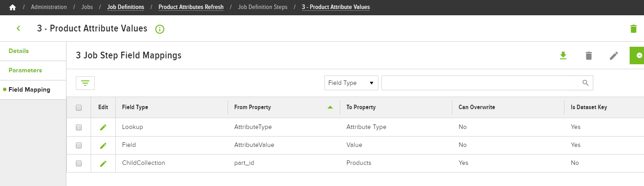644x186 pixels.
Task: Open the filter icon above the table
Action: [85, 83]
